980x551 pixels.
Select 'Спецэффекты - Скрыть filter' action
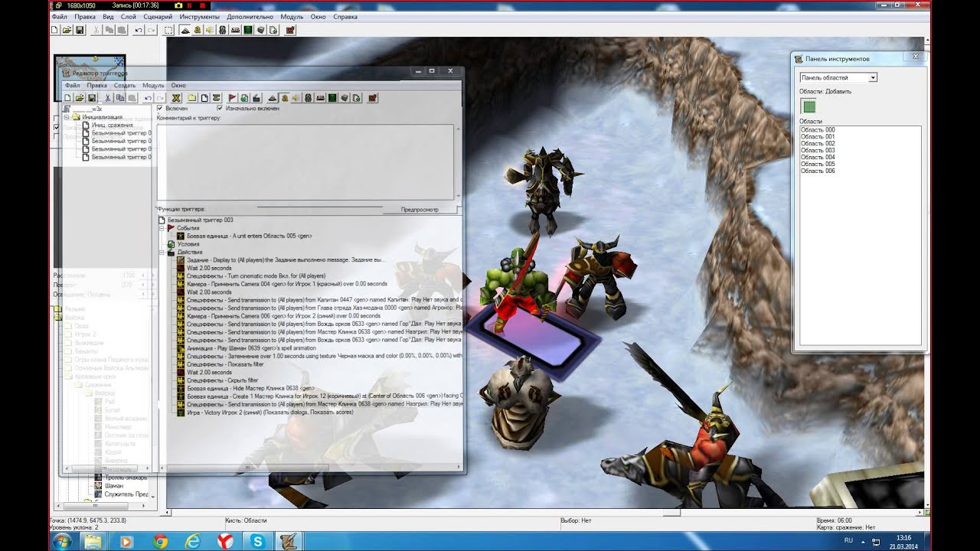(x=223, y=380)
